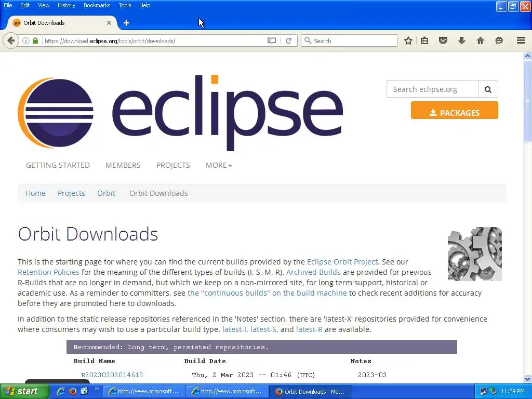Open PROJECTS navigation link
532x399 pixels.
(x=173, y=165)
